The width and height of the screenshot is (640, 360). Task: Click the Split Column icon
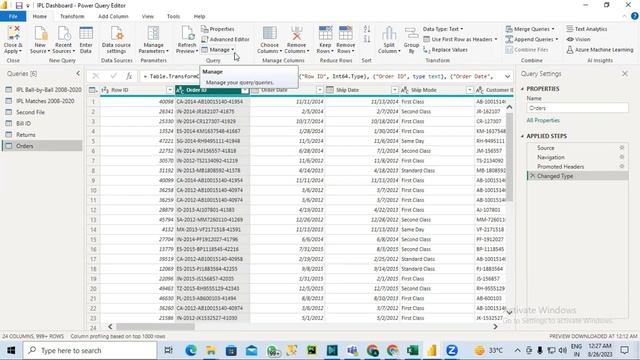[389, 33]
